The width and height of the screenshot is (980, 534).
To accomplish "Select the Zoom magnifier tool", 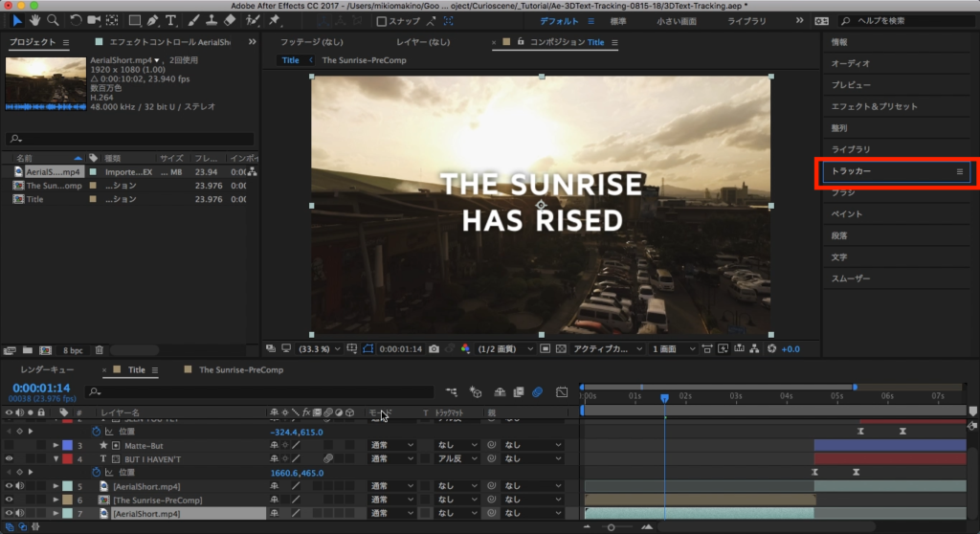I will coord(53,20).
